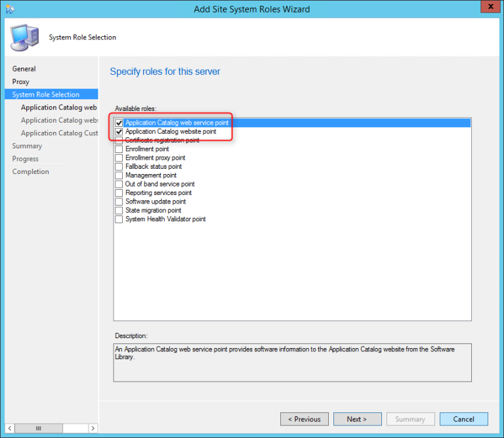
Task: Click the wizard icon in the title bar
Action: coord(8,9)
